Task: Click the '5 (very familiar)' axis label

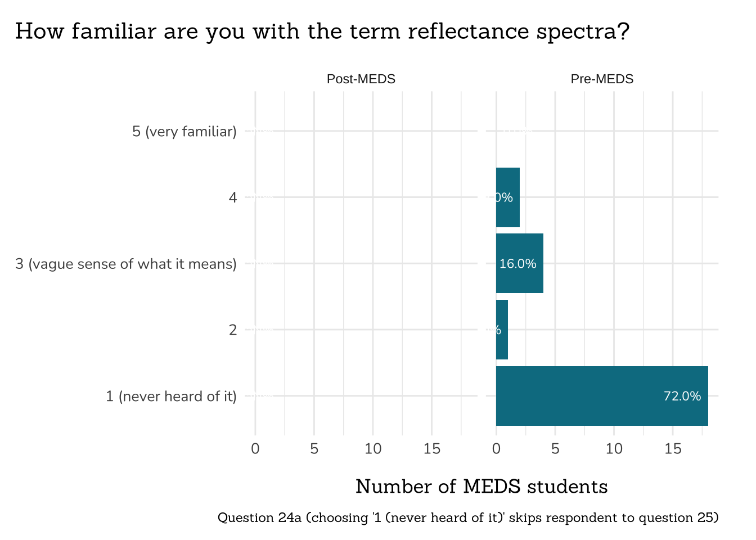Action: 184,132
